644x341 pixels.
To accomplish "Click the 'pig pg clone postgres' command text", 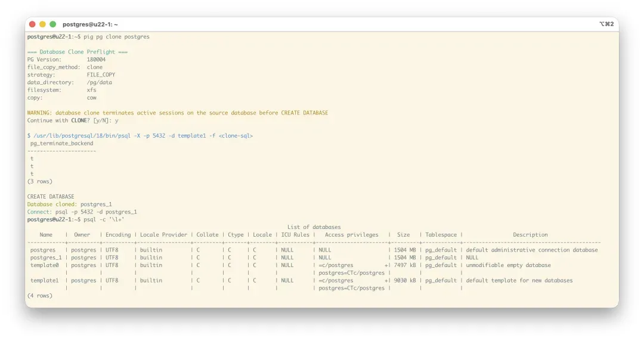I will (x=117, y=37).
